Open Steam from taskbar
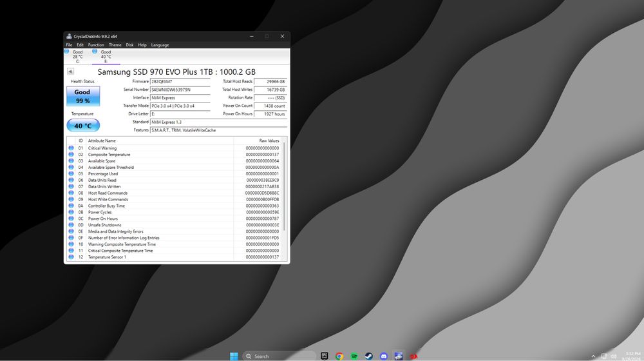This screenshot has height=361, width=644. 369,356
